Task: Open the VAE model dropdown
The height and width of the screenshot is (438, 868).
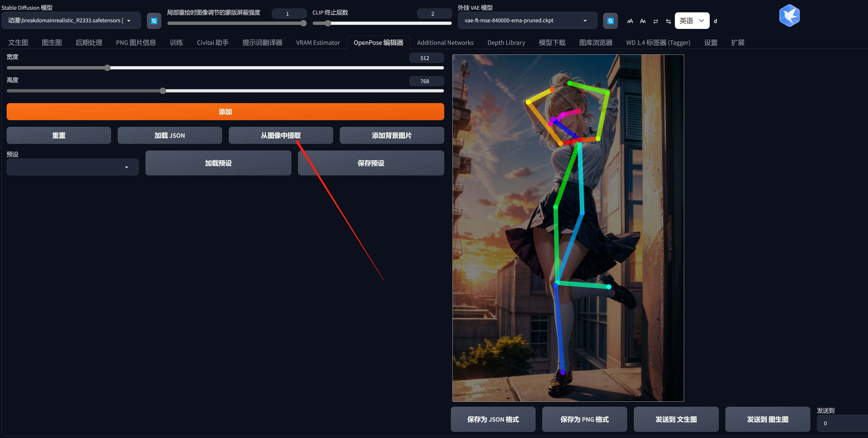Action: click(527, 21)
